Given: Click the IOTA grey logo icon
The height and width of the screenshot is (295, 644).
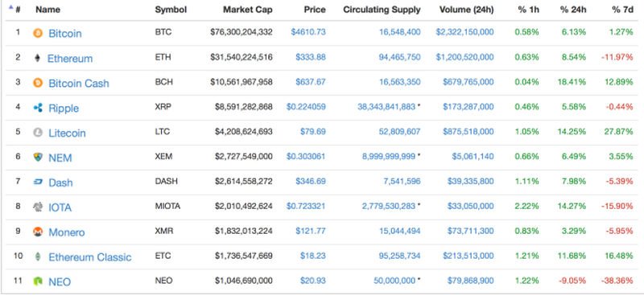Looking at the screenshot, I should [x=38, y=207].
